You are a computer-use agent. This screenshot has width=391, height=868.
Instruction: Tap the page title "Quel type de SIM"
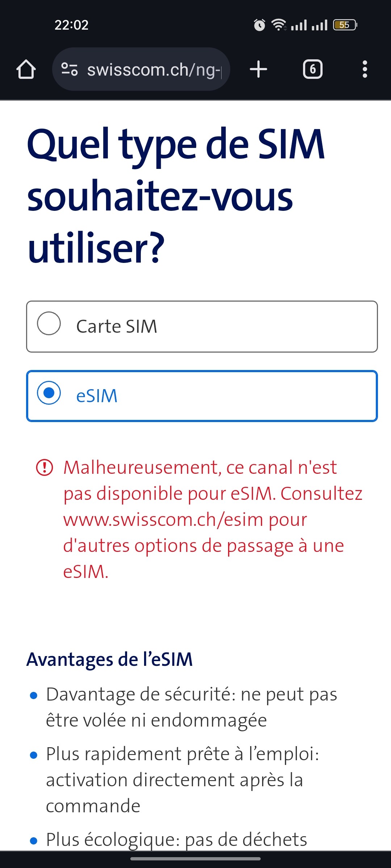176,145
